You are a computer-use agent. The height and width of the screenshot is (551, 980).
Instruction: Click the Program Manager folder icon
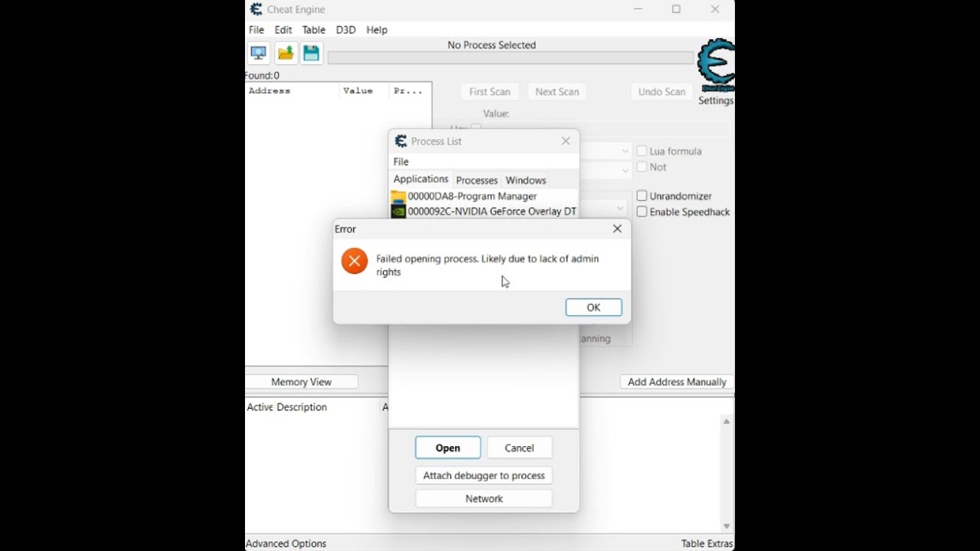tap(398, 197)
